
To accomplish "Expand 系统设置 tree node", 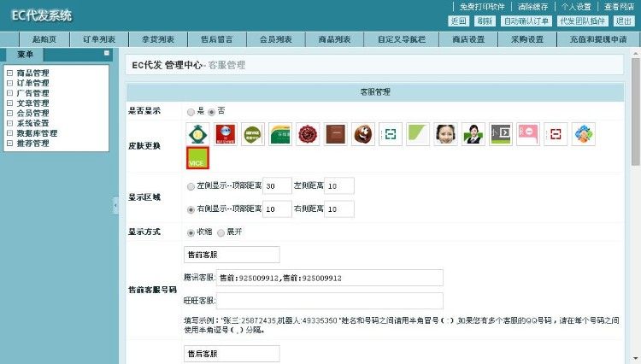I will pos(9,123).
